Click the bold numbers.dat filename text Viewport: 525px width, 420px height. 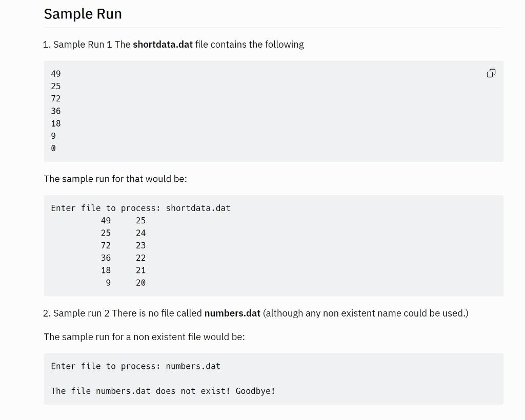click(x=232, y=313)
